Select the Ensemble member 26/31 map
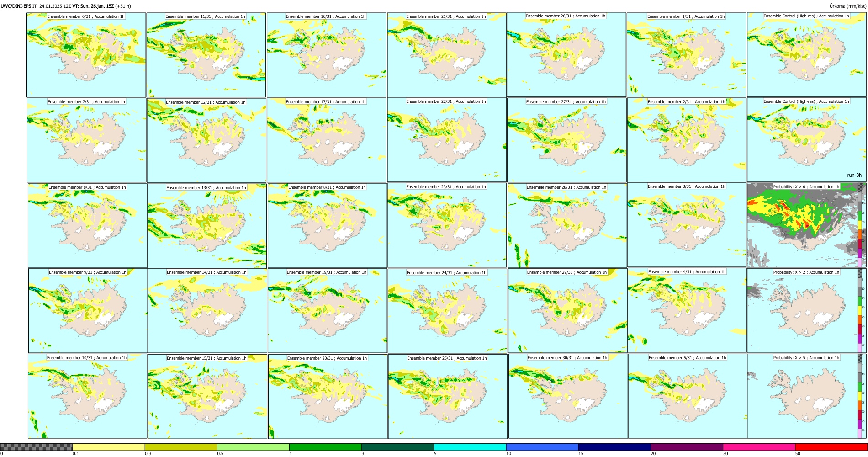 566,54
